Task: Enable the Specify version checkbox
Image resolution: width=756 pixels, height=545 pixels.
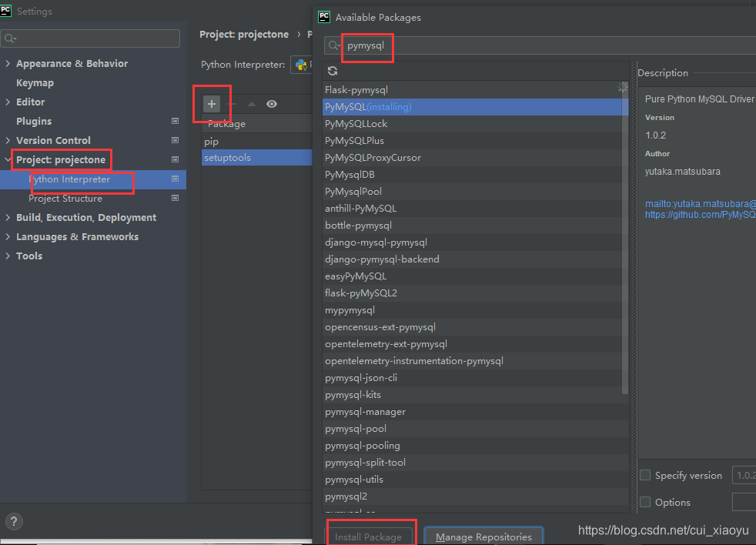Action: 645,475
